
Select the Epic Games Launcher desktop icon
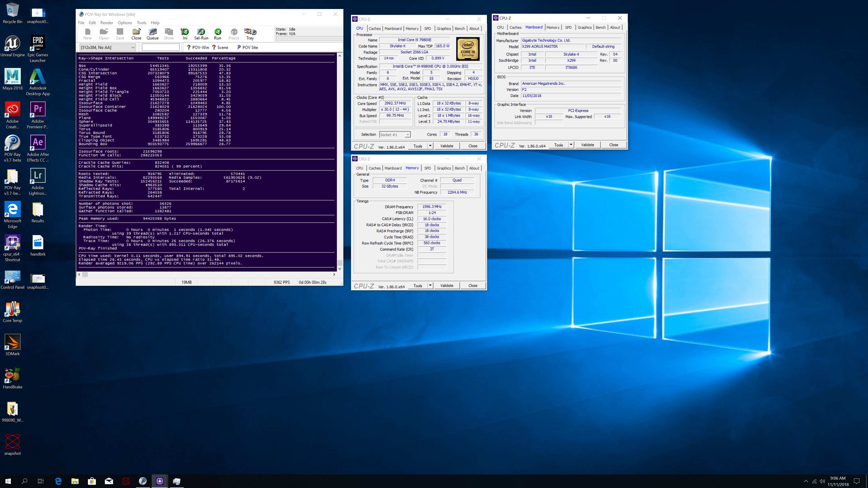tap(38, 49)
